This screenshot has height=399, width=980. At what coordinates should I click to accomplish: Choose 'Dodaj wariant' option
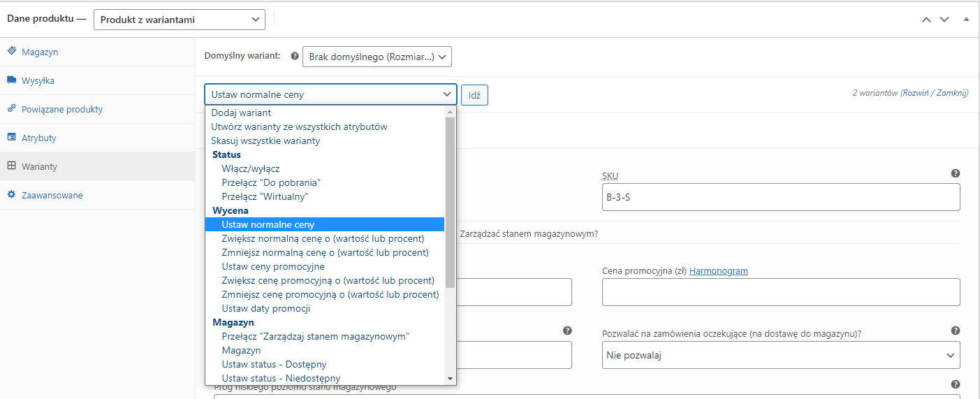click(241, 113)
